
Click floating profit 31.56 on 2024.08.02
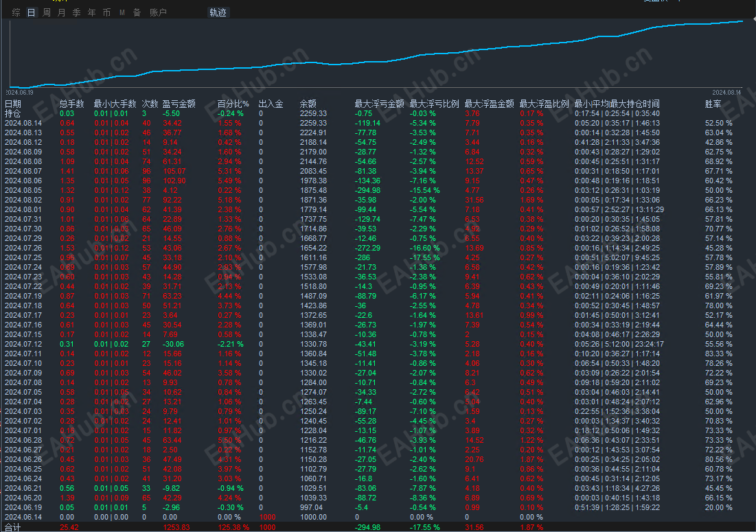(x=474, y=200)
